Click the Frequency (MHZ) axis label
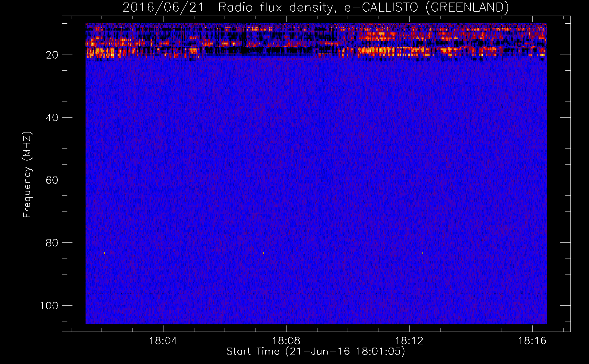The width and height of the screenshot is (589, 364). (27, 174)
